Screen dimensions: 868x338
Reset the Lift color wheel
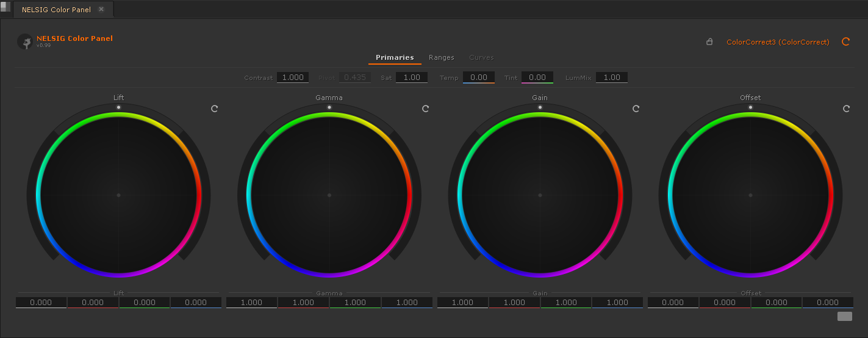point(215,109)
